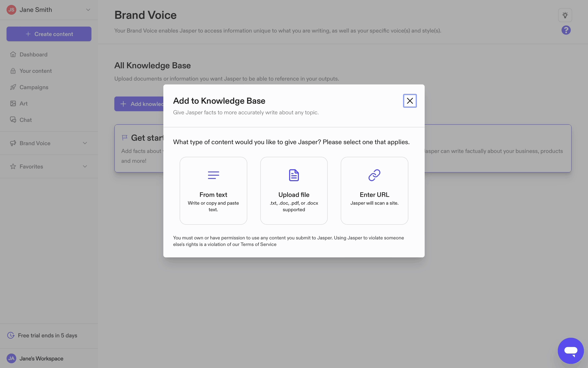588x368 pixels.
Task: Click the Art image icon
Action: click(x=13, y=103)
